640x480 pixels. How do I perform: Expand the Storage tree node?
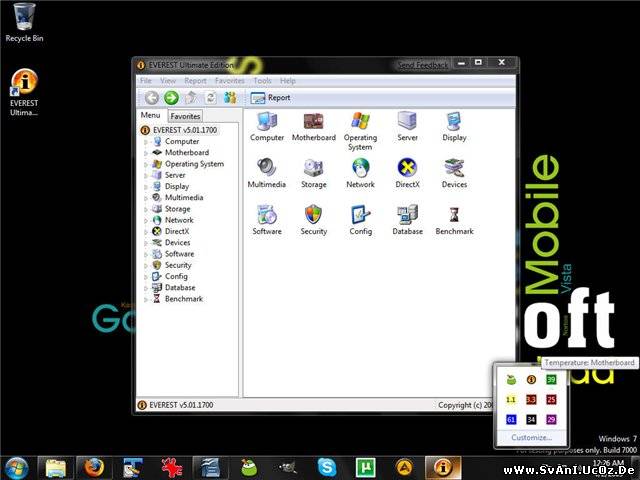pyautogui.click(x=146, y=209)
